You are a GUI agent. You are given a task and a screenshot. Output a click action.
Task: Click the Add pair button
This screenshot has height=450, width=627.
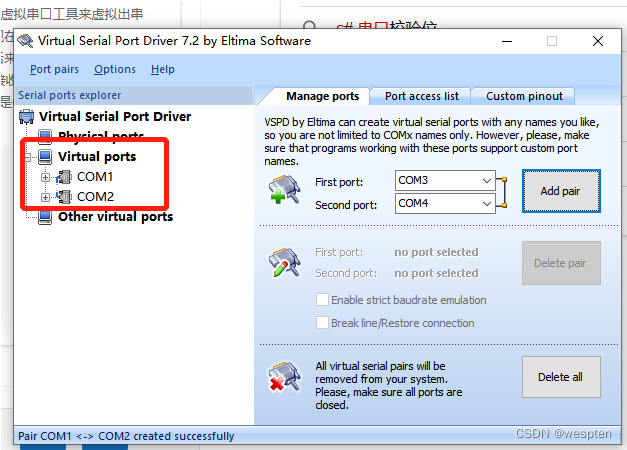(561, 191)
